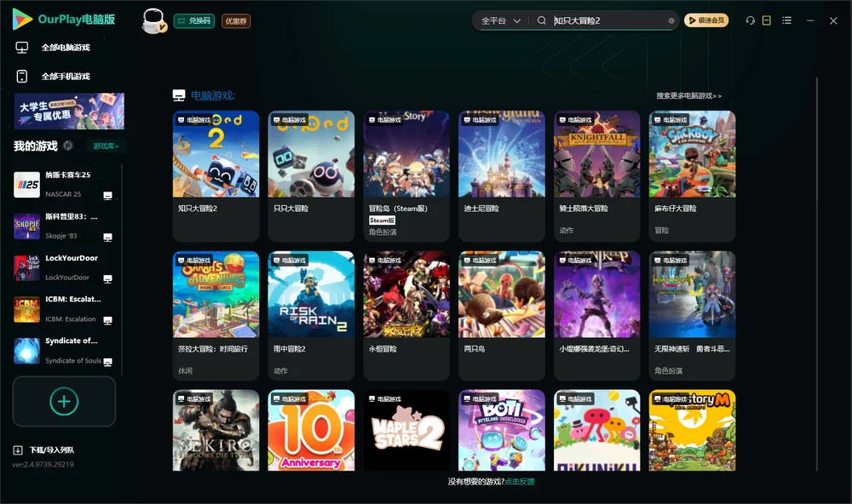Viewport: 852px width, 504px height.
Task: Open the 知只大冒险2 game card
Action: tap(216, 176)
